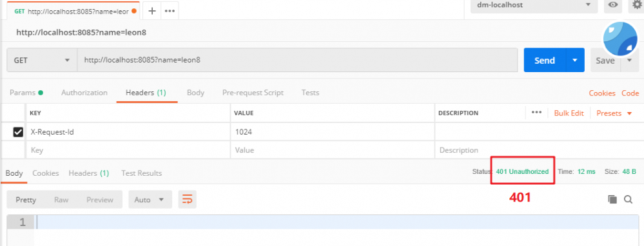Open the headers table column options ellipsis
644x246 pixels.
[536, 113]
